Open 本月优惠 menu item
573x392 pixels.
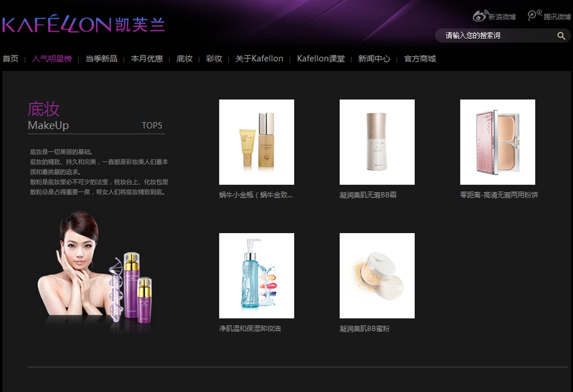(x=147, y=58)
